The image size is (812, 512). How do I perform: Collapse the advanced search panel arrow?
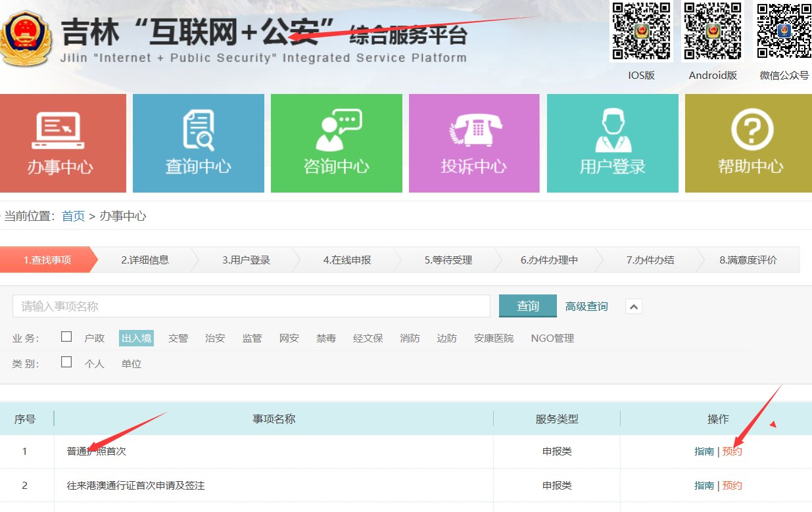pos(633,306)
